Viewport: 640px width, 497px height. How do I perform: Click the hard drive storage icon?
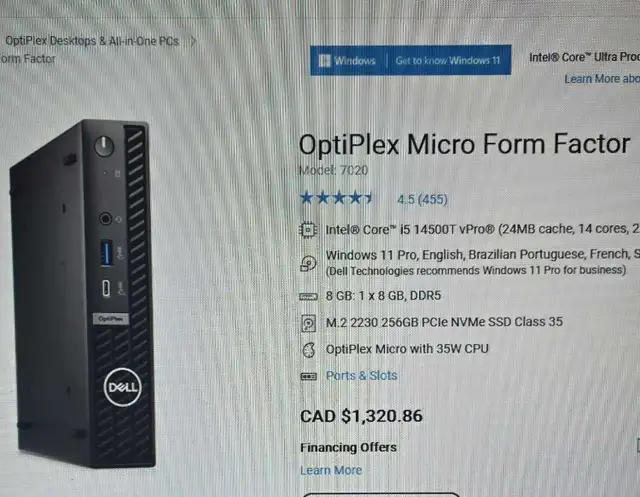pos(308,324)
